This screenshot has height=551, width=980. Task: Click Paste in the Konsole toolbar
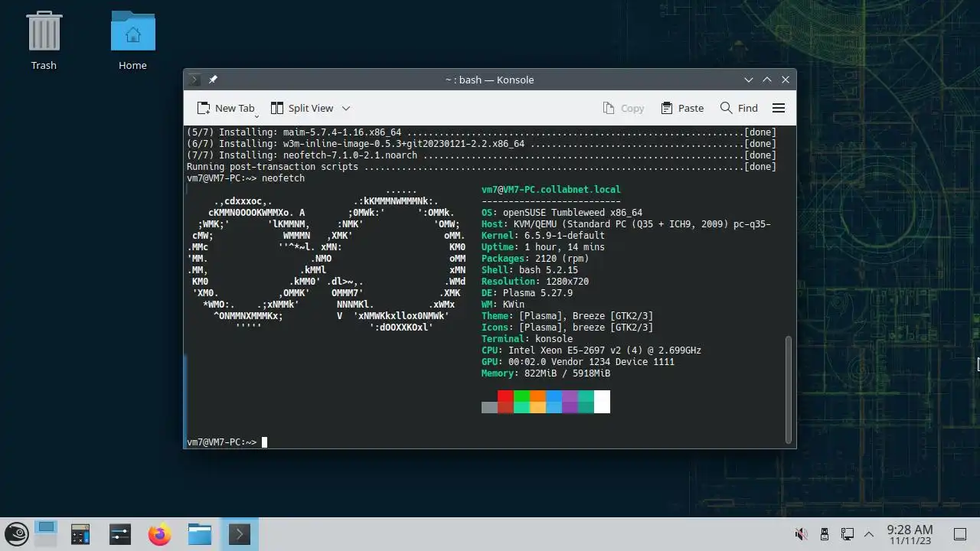[682, 108]
